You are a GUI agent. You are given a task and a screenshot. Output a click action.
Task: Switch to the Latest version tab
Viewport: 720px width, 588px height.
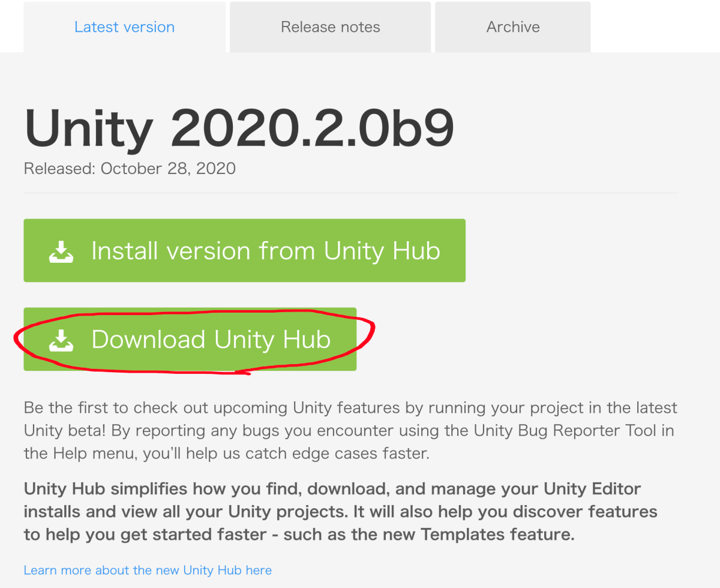pos(124,27)
